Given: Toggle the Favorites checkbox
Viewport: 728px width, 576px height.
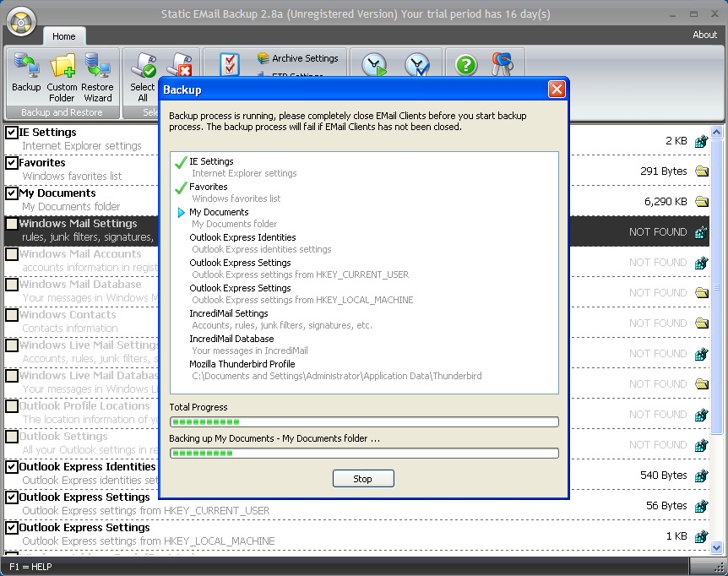Looking at the screenshot, I should click(12, 163).
